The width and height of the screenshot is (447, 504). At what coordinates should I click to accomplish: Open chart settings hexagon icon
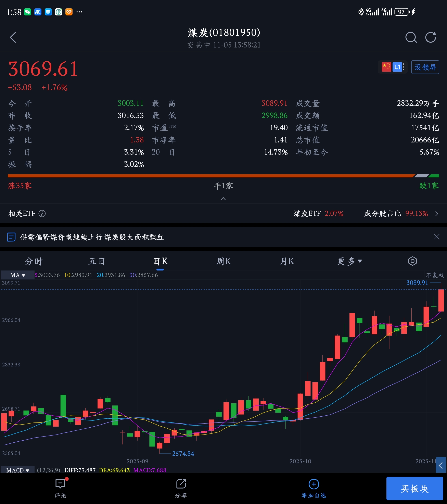point(412,261)
